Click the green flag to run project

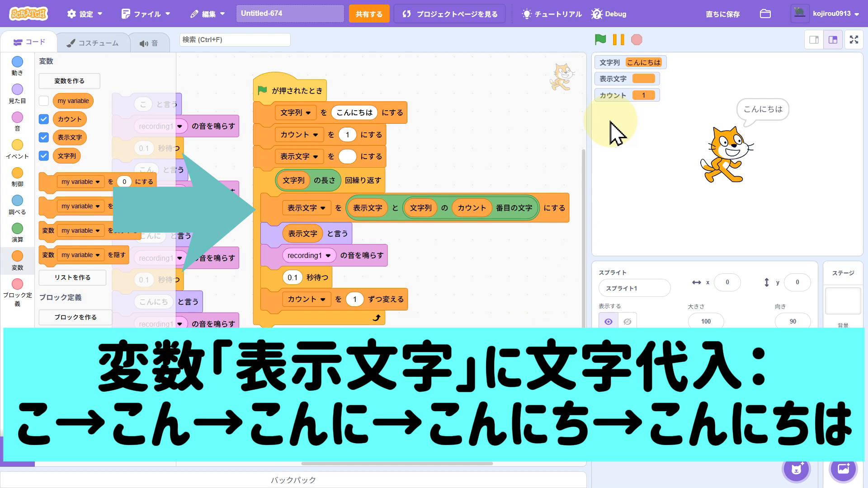click(600, 40)
